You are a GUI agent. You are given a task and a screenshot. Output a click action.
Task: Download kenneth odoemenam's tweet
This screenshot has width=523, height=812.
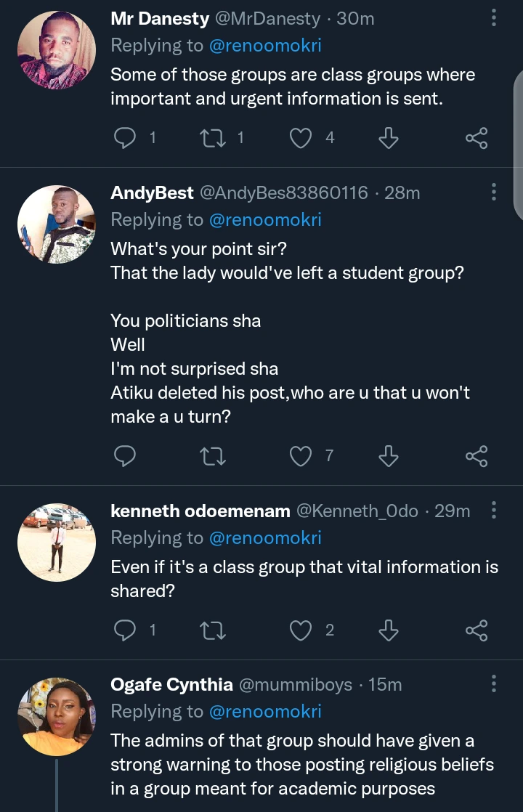click(389, 630)
